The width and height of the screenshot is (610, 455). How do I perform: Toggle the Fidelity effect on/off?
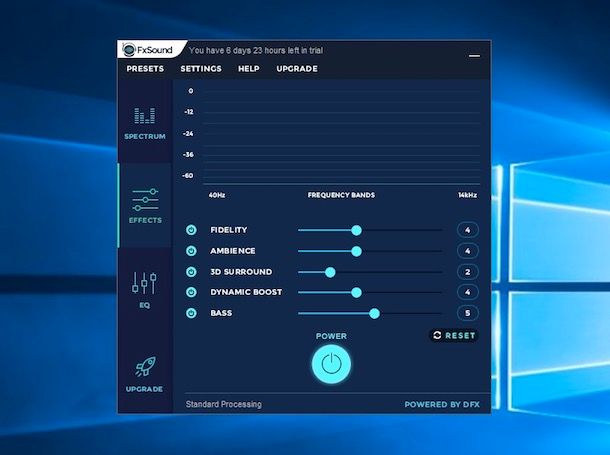tap(191, 230)
